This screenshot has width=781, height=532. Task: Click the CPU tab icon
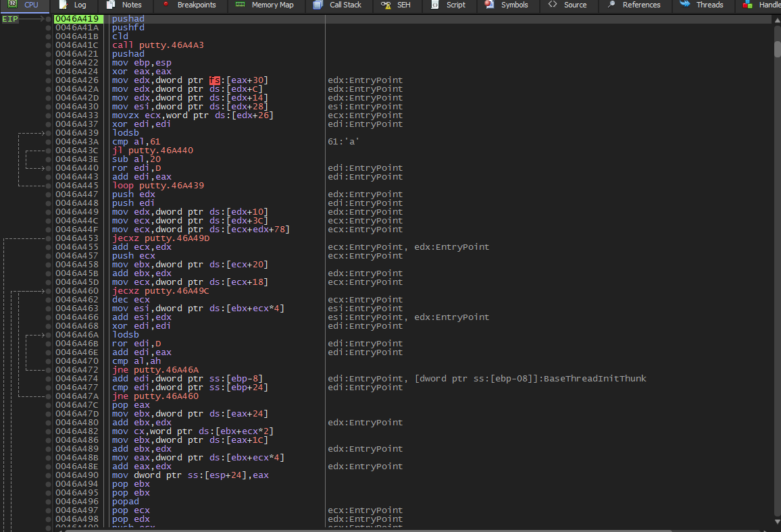[12, 5]
